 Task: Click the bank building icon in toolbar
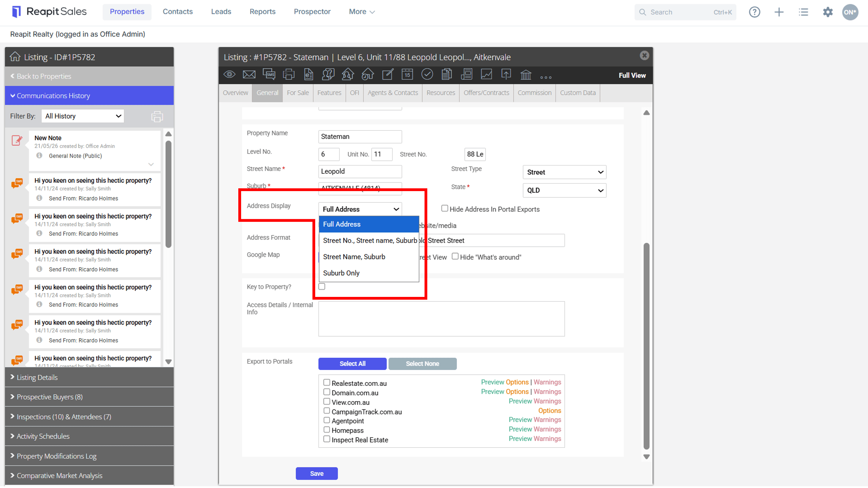526,75
